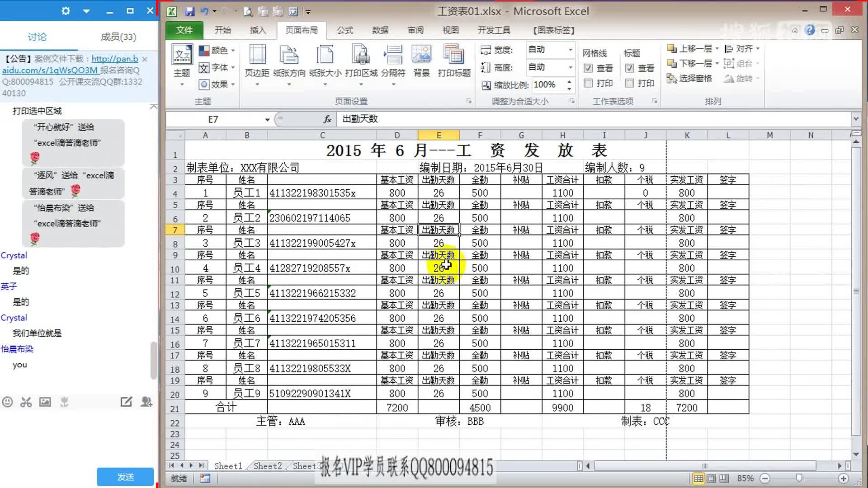The height and width of the screenshot is (488, 868).
Task: Open Print Titles (打印标题) dialog
Action: (454, 61)
